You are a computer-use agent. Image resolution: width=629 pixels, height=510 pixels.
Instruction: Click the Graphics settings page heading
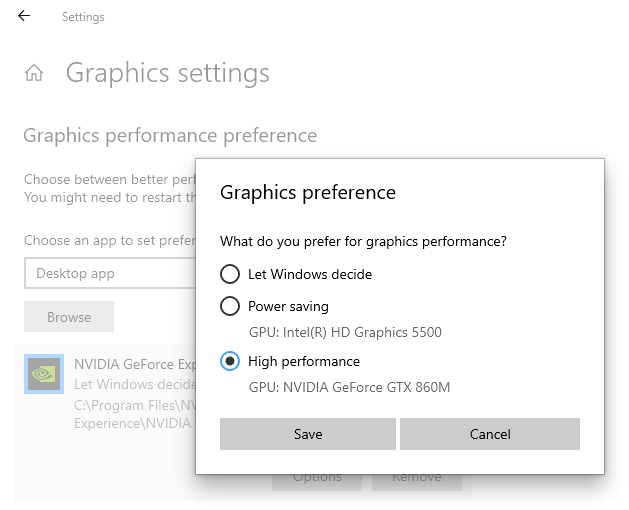pos(168,73)
